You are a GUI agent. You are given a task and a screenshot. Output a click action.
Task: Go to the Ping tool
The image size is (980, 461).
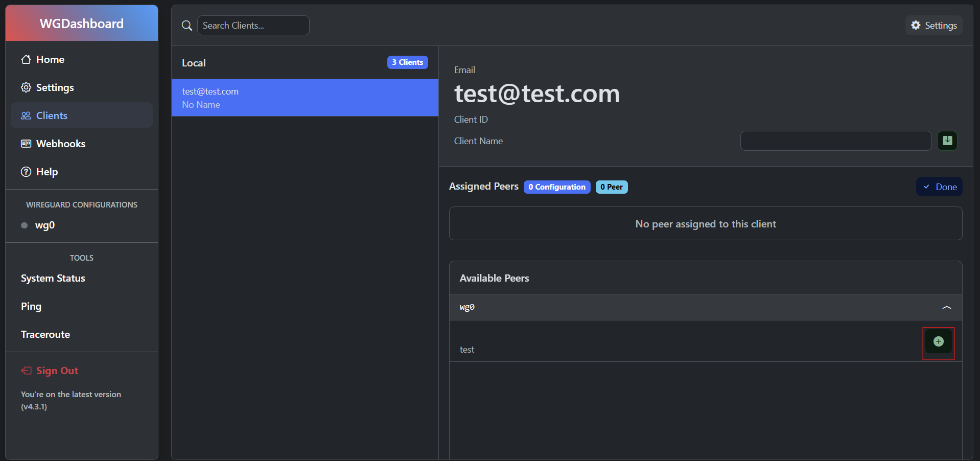tap(31, 307)
